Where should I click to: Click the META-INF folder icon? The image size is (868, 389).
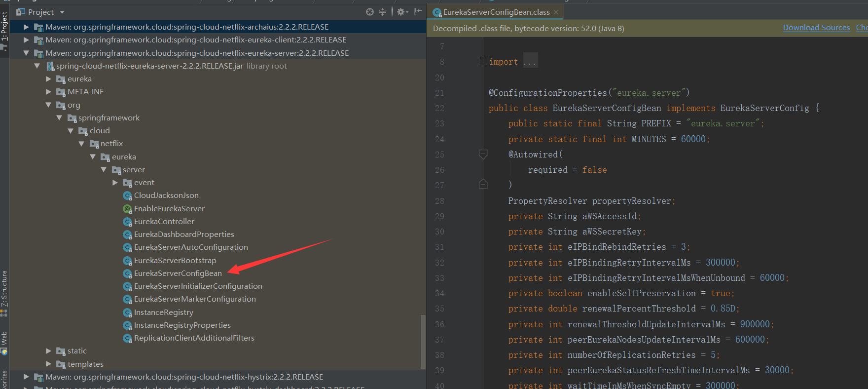coord(61,92)
